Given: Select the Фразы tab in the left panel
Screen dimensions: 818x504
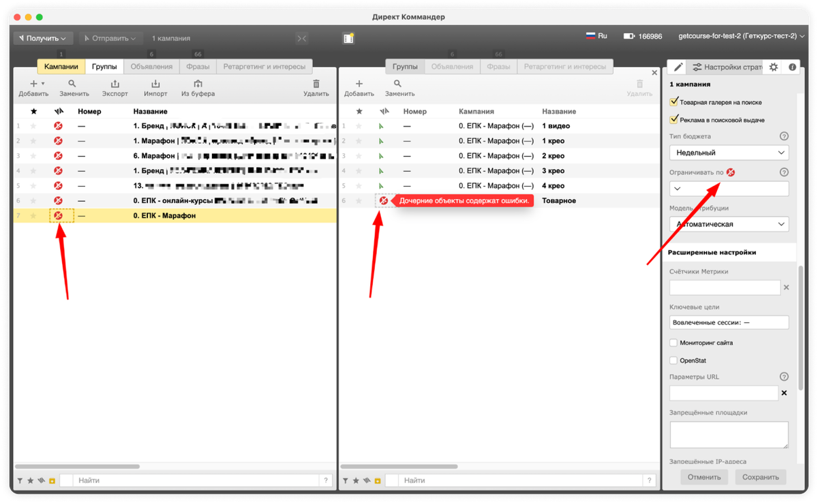Looking at the screenshot, I should (x=198, y=67).
